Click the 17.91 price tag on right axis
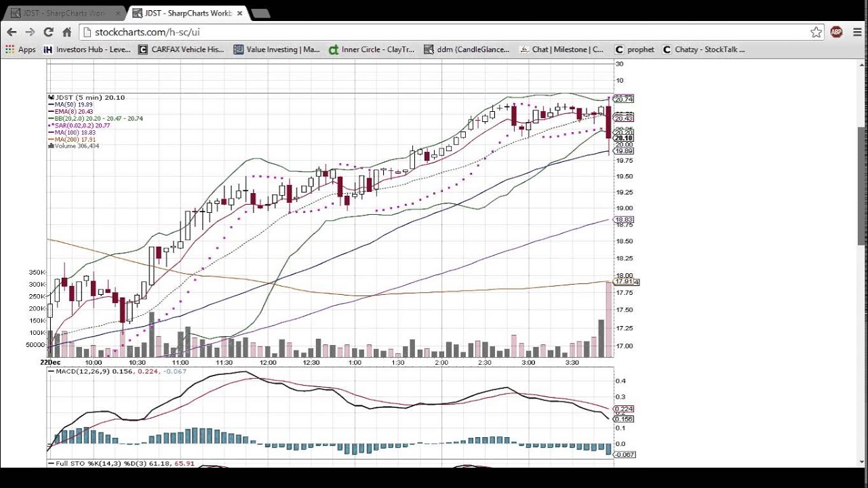Viewport: 868px width, 488px height. [623, 281]
